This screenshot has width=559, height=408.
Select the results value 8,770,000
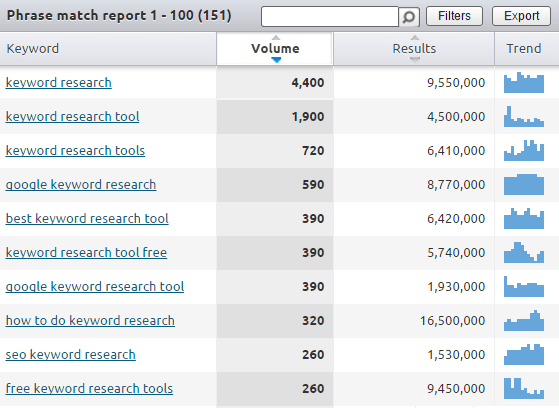click(456, 185)
